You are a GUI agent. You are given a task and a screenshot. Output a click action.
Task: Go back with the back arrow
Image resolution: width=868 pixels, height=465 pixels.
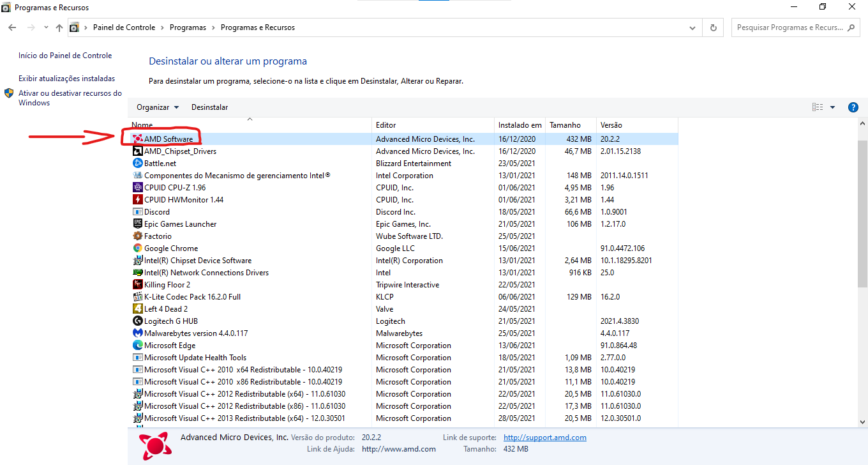pos(12,27)
